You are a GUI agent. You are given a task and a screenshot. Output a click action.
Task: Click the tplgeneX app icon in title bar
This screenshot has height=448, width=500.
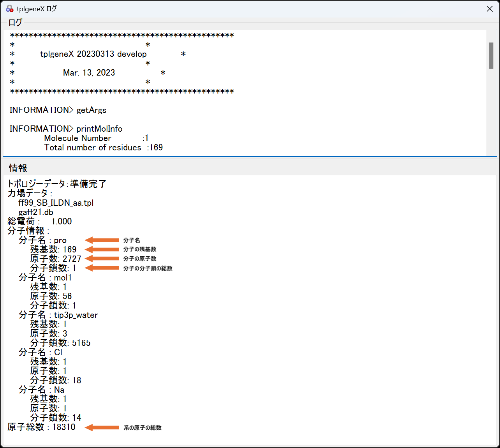tap(10, 9)
